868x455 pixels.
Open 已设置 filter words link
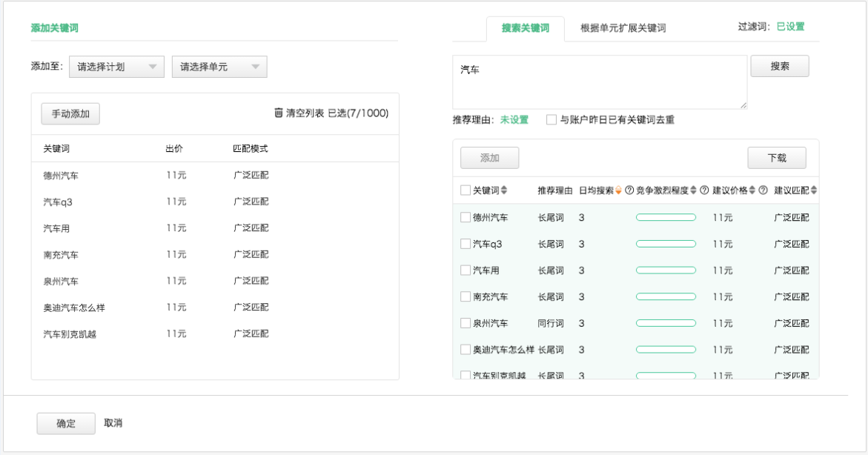click(x=790, y=27)
